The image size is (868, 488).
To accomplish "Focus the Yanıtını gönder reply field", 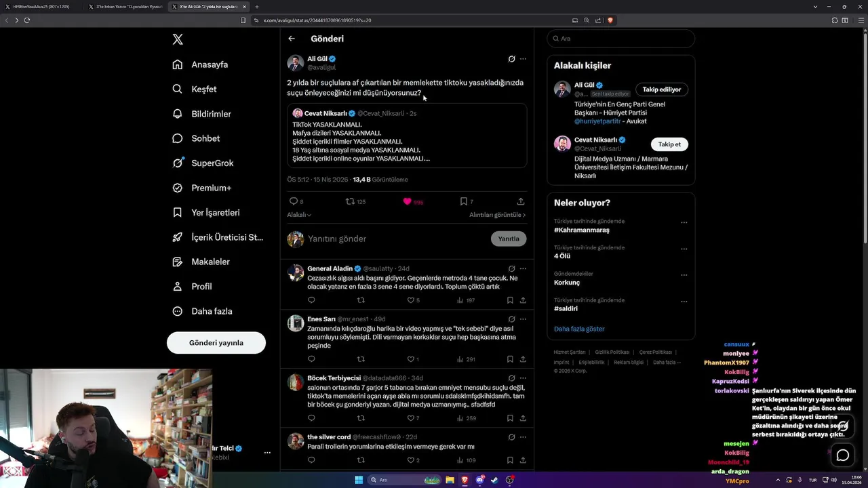I will pyautogui.click(x=397, y=239).
